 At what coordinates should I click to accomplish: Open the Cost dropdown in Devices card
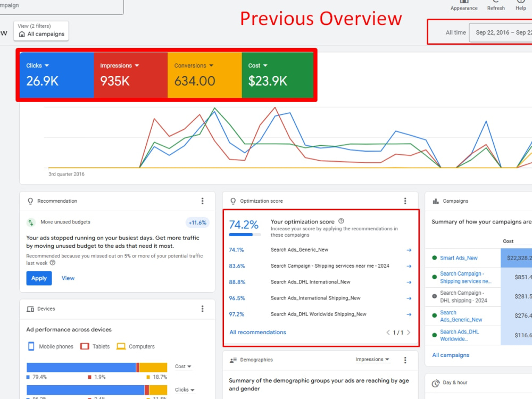(x=183, y=367)
